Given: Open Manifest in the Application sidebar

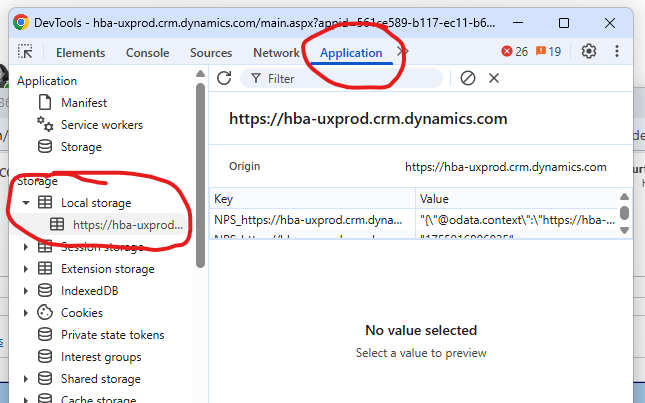Looking at the screenshot, I should tap(84, 102).
